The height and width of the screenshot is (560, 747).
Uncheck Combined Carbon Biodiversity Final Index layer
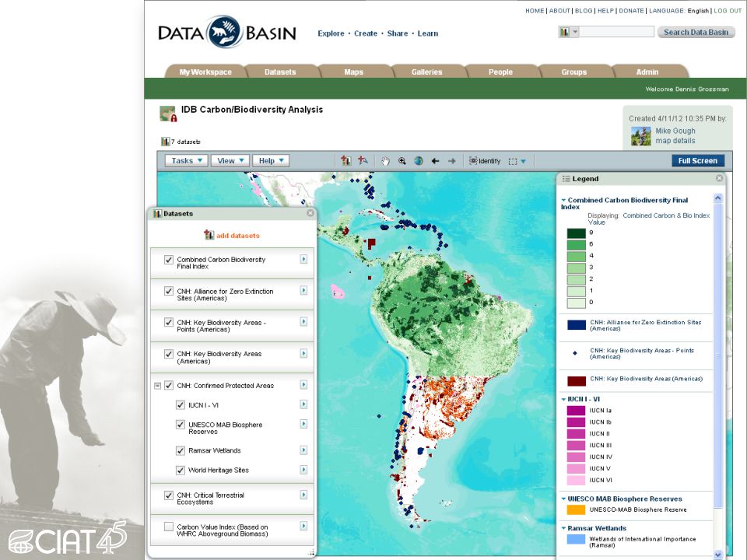169,260
